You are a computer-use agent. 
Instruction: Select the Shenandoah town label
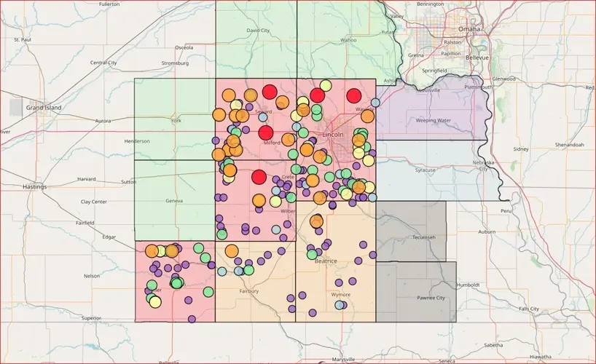(x=569, y=145)
